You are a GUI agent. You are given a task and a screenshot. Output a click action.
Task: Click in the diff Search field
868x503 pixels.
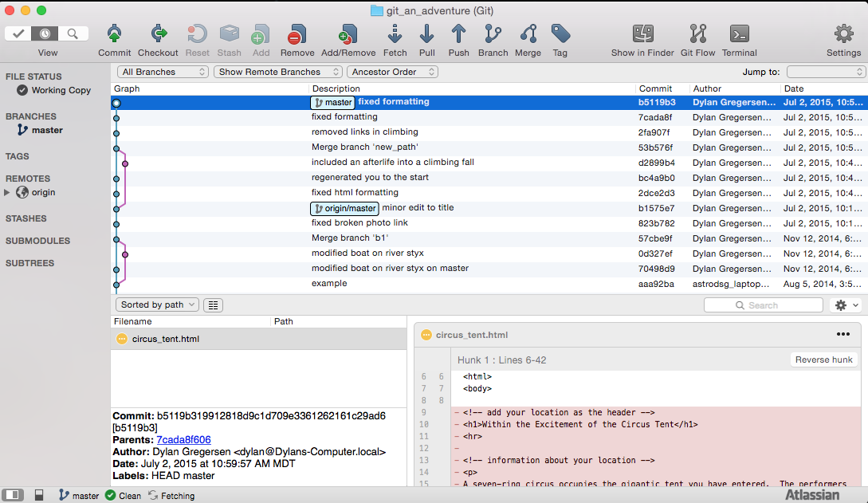coord(763,305)
